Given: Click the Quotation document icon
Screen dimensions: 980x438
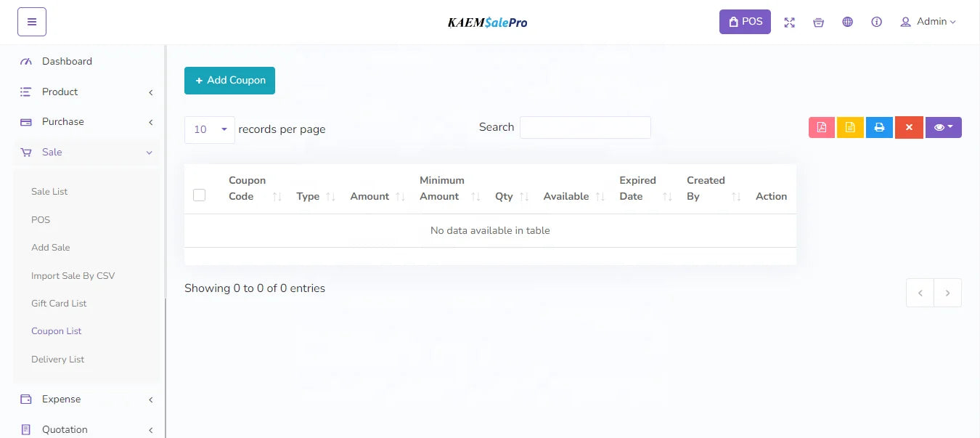Looking at the screenshot, I should pyautogui.click(x=26, y=430).
